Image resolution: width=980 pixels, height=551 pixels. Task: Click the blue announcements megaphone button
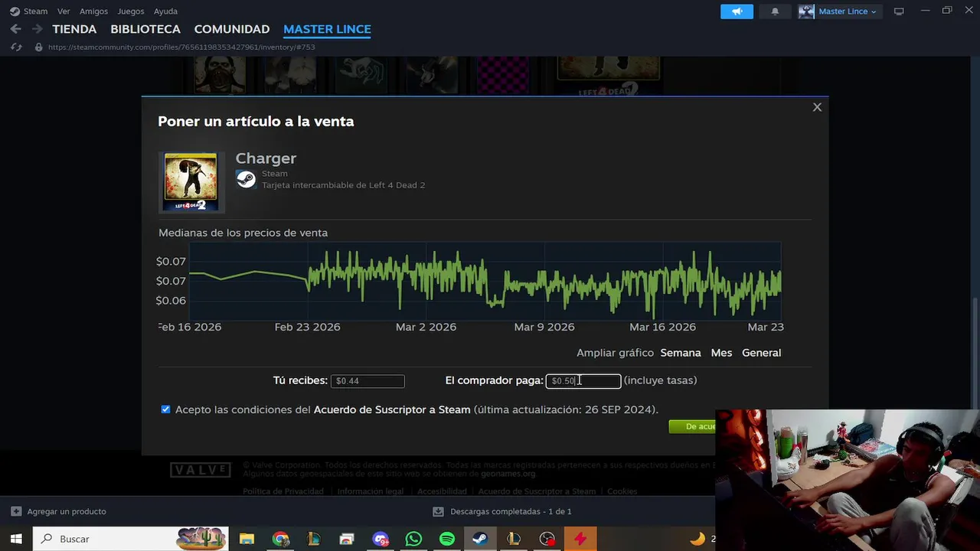(x=737, y=11)
